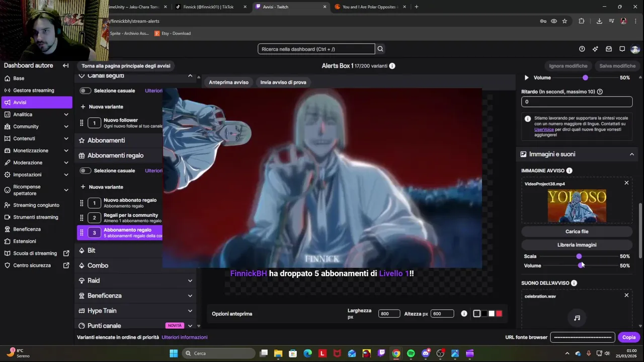644x362 pixels.
Task: Select Abbonamento regalo variant 3
Action: [120, 233]
